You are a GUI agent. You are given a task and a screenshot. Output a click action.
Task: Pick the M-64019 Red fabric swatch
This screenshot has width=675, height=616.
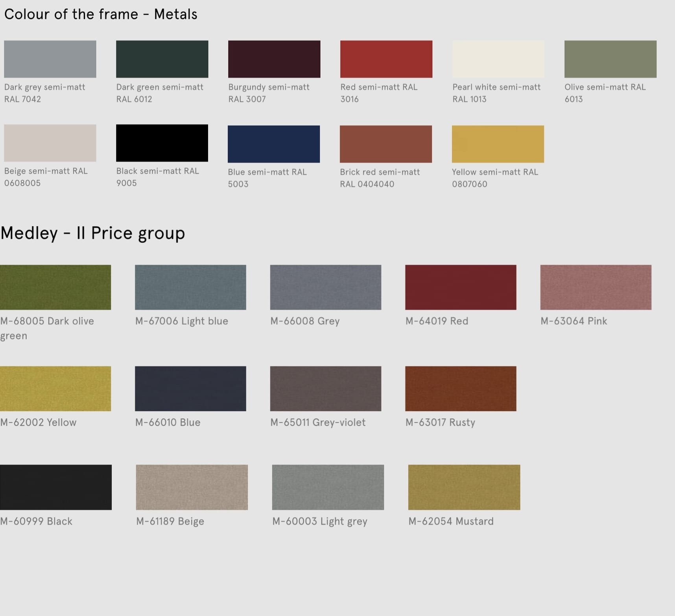click(x=461, y=287)
